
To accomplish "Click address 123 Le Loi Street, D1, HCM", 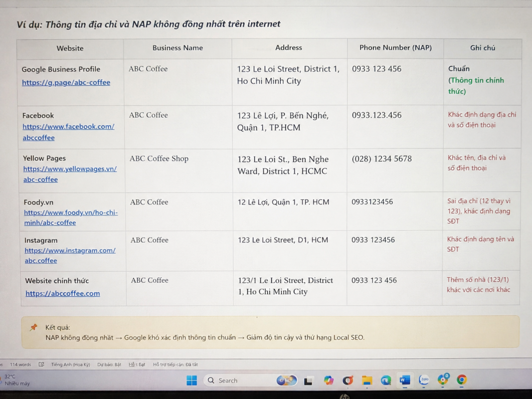I will pyautogui.click(x=283, y=240).
